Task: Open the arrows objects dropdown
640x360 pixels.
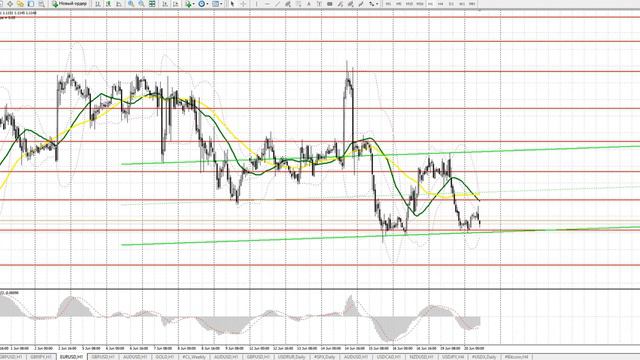Action: click(x=373, y=4)
